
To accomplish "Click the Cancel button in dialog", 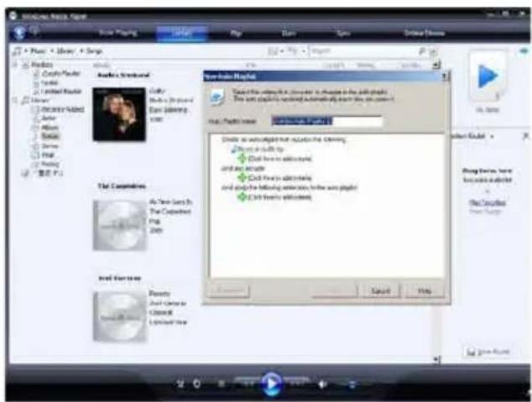I will point(380,290).
